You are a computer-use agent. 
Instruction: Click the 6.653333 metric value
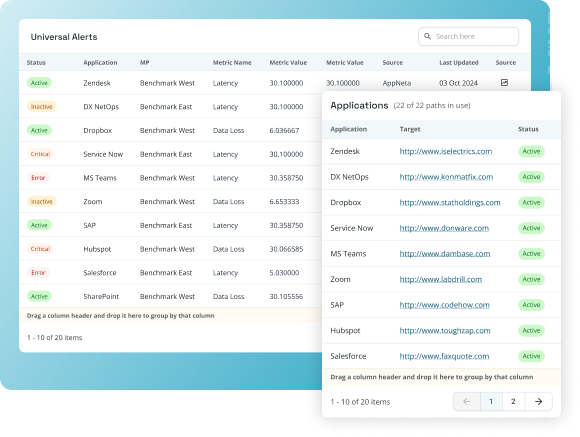point(284,202)
